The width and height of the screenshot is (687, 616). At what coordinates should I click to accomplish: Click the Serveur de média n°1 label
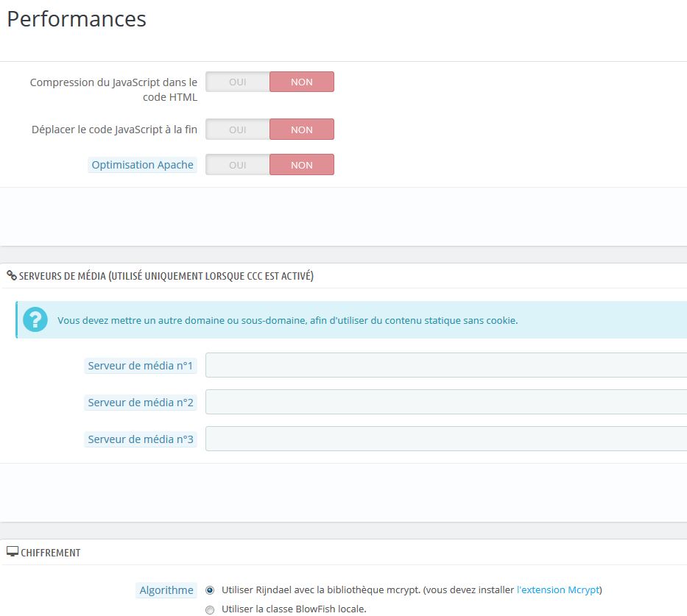[140, 366]
